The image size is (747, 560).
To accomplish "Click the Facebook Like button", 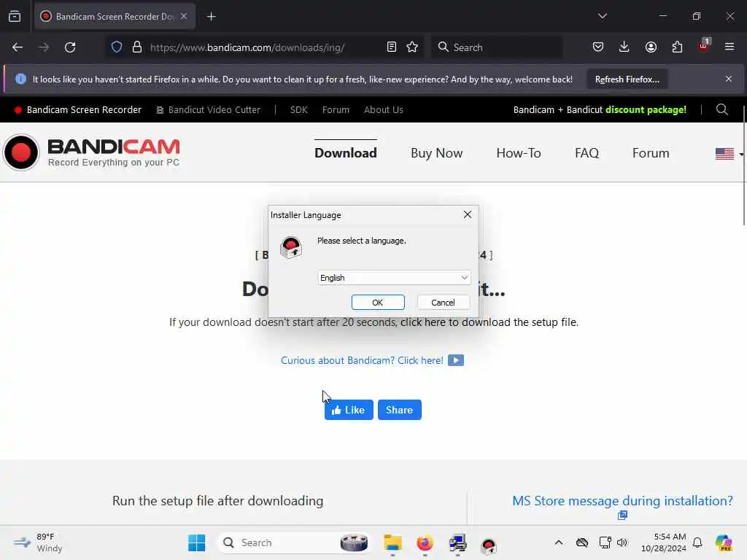I will tap(349, 410).
